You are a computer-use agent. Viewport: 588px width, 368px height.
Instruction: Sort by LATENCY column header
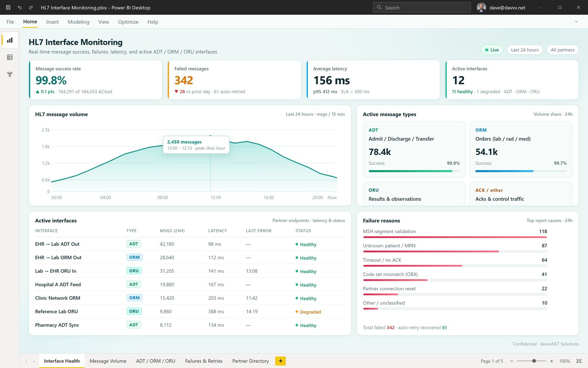pos(217,231)
